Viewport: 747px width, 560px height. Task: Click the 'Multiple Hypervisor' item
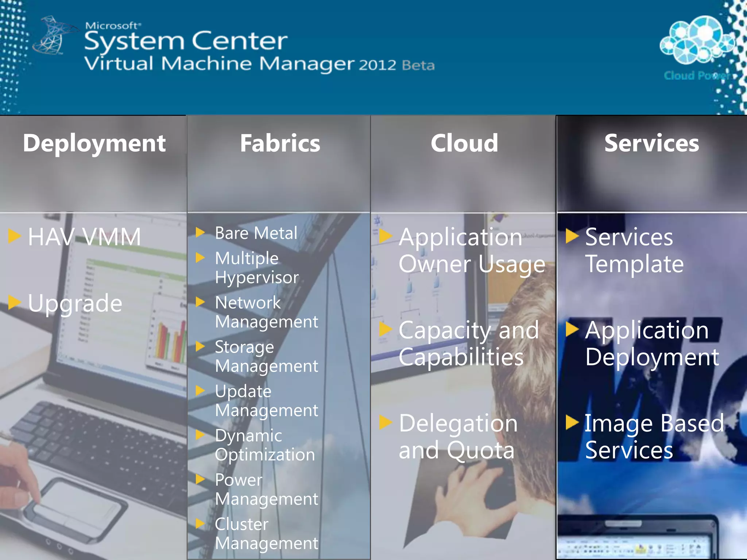click(x=257, y=268)
